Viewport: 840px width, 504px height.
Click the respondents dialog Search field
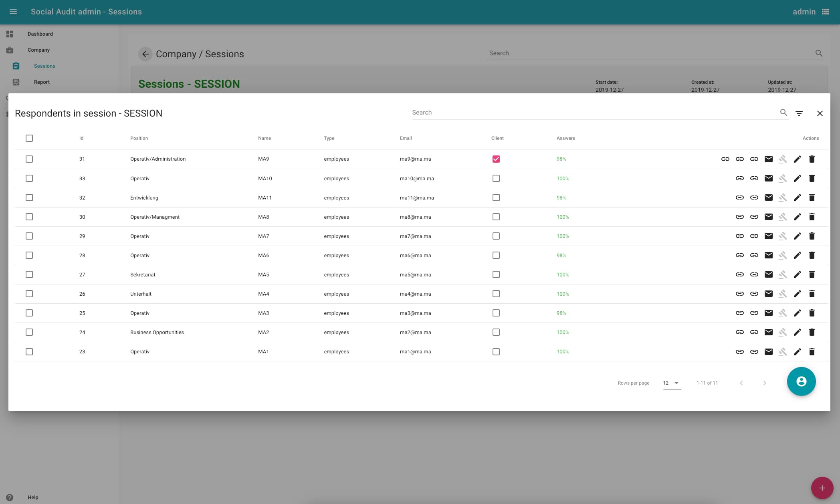593,113
